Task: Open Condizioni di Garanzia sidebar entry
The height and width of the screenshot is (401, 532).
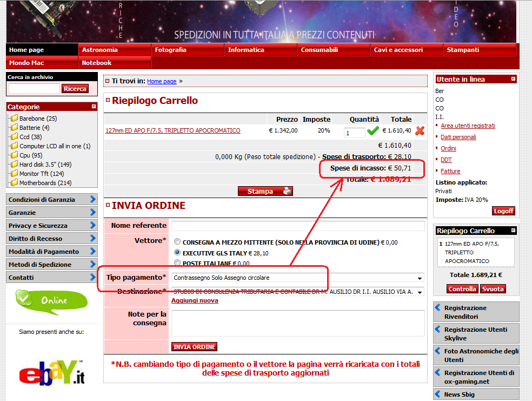Action: (x=51, y=199)
